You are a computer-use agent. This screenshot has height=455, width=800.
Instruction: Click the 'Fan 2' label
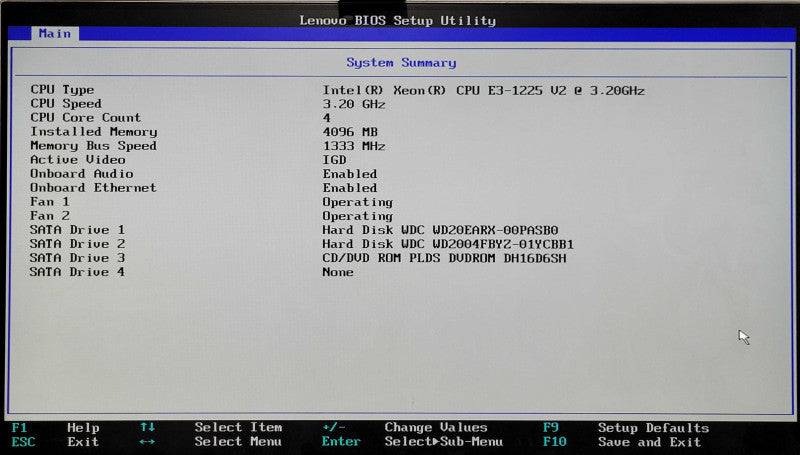coord(49,216)
